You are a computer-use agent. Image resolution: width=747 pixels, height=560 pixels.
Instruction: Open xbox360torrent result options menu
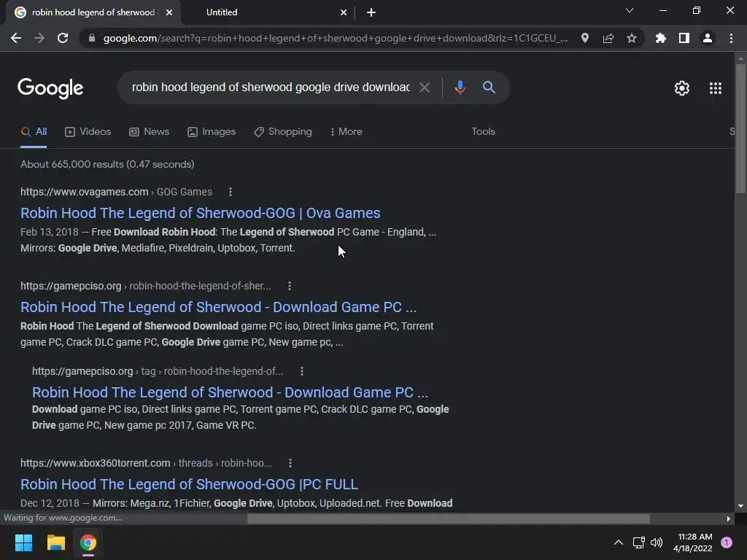(x=290, y=463)
